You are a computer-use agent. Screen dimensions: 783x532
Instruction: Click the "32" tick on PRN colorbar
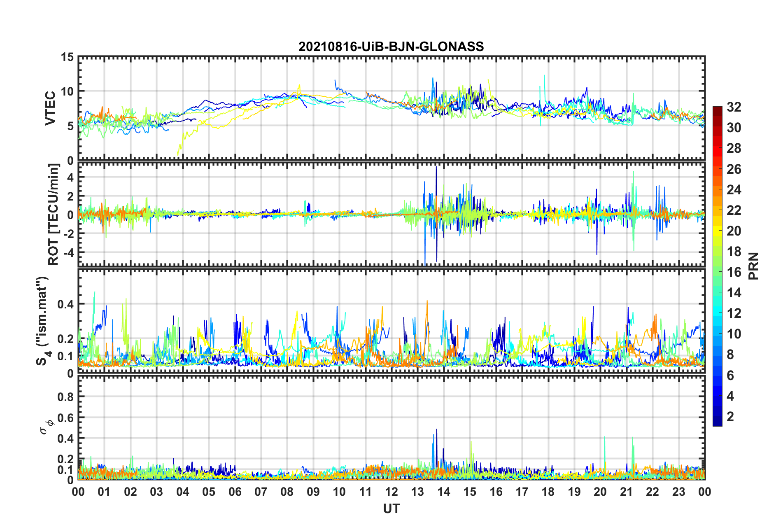734,107
